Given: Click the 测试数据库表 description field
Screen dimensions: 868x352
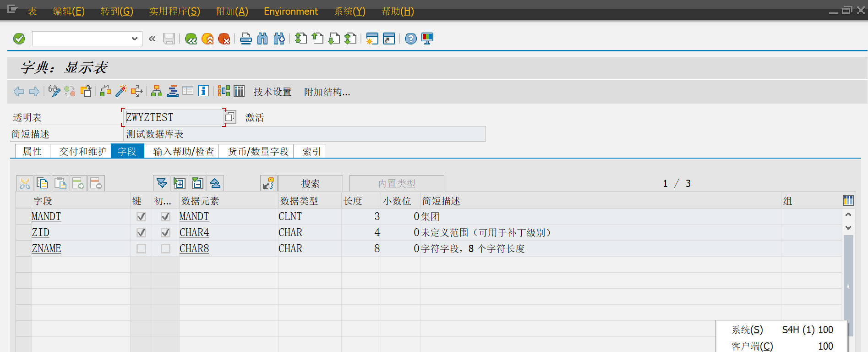Looking at the screenshot, I should point(305,134).
